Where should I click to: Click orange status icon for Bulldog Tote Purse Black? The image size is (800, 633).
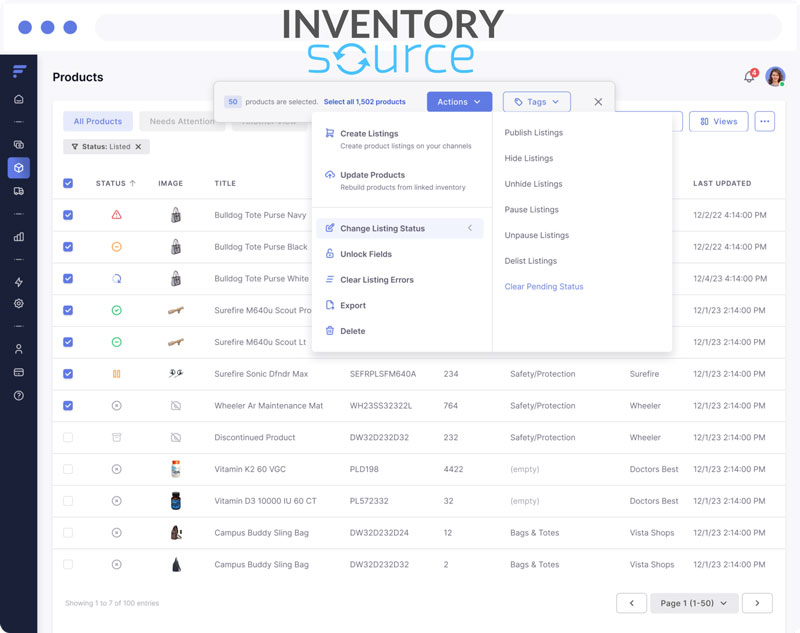tap(116, 247)
